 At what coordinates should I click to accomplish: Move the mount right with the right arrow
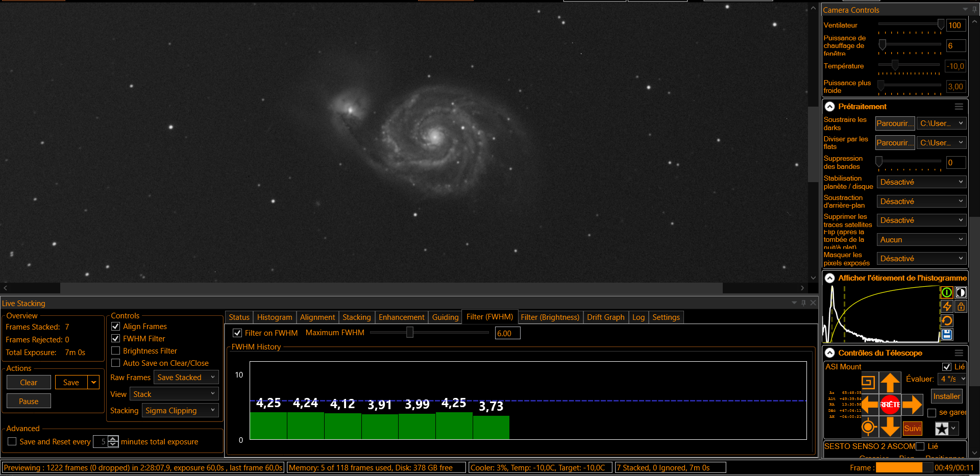(912, 405)
